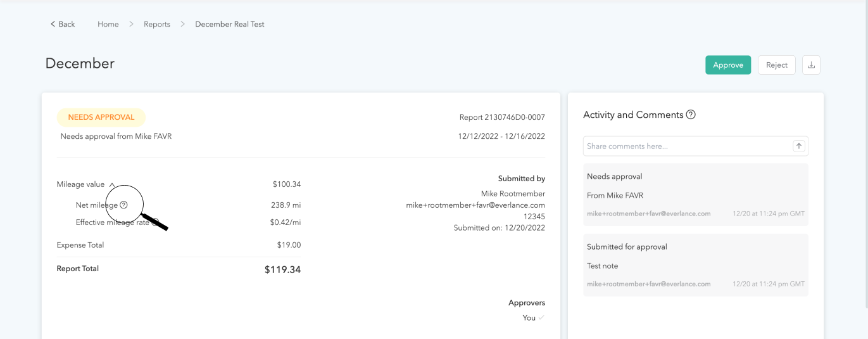This screenshot has width=868, height=339.
Task: Click the download report icon button
Action: coord(811,65)
